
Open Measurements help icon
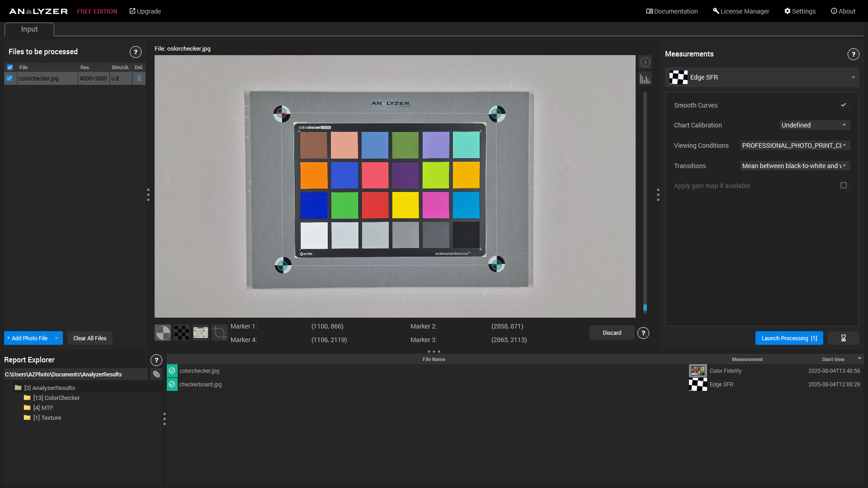tap(853, 54)
